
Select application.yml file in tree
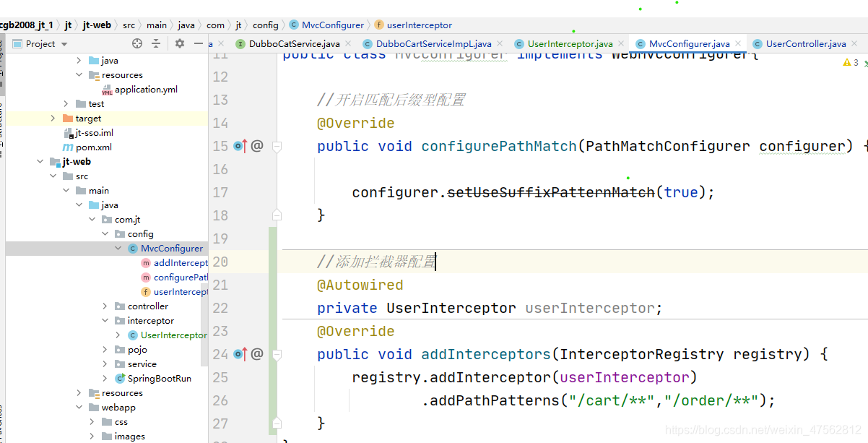click(139, 90)
